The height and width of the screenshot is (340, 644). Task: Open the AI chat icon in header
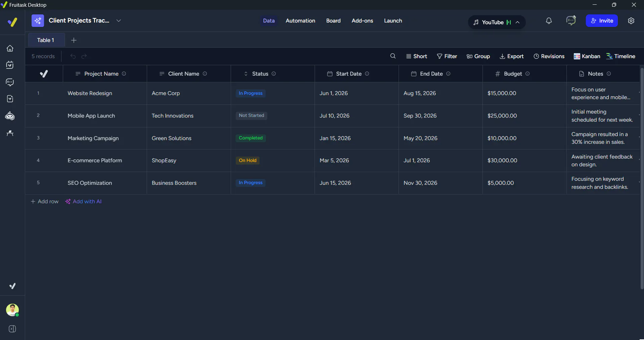(x=571, y=20)
